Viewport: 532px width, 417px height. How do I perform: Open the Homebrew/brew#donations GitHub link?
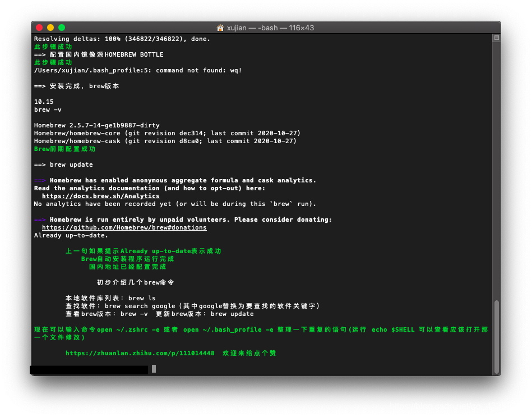click(124, 227)
